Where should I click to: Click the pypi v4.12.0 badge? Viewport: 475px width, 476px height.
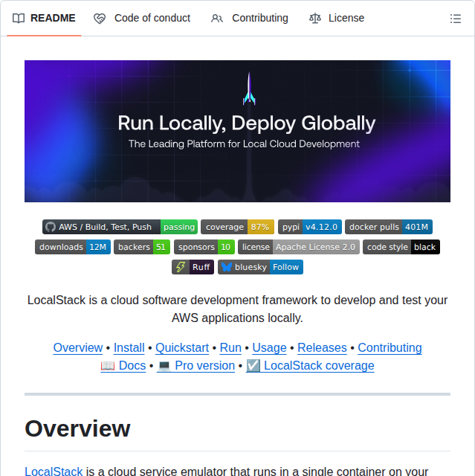coord(310,227)
